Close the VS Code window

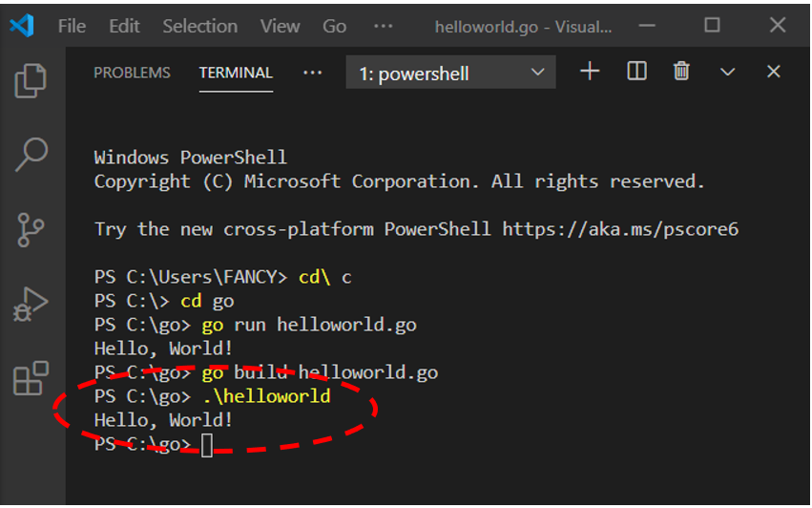(x=778, y=25)
